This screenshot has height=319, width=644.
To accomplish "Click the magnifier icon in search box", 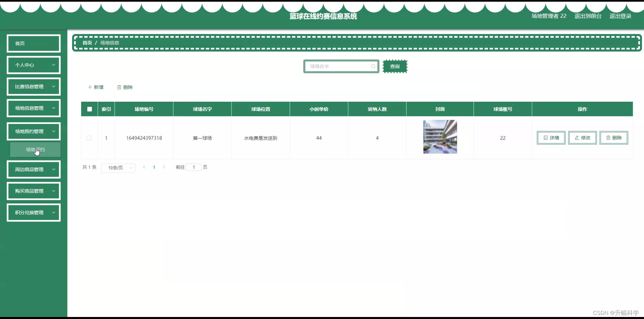I will pyautogui.click(x=373, y=66).
